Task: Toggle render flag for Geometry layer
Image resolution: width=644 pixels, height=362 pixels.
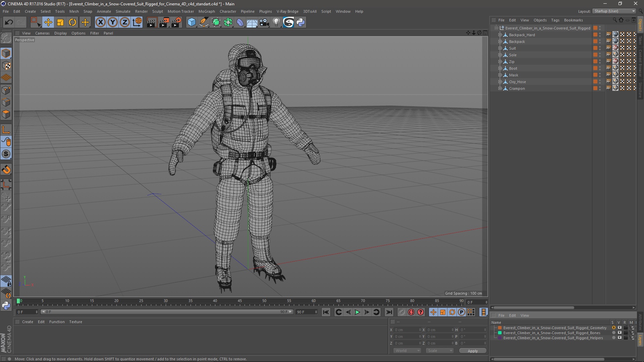Action: click(x=626, y=328)
